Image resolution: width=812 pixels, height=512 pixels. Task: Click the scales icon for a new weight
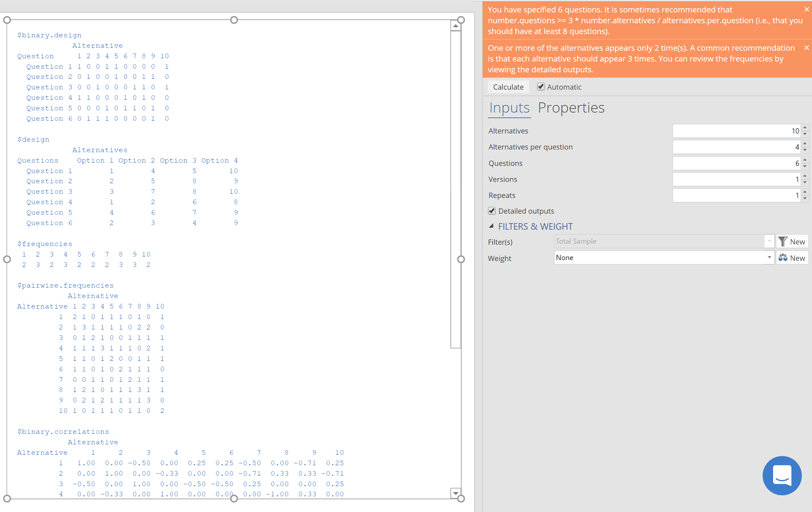pos(783,258)
